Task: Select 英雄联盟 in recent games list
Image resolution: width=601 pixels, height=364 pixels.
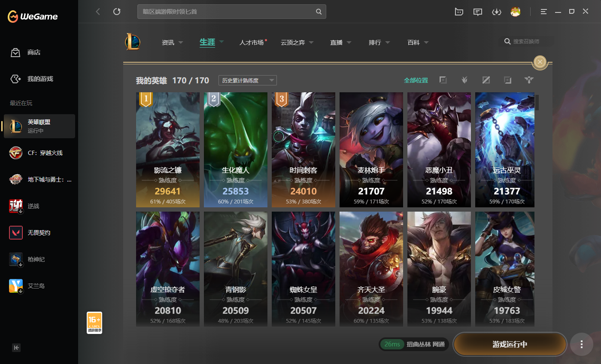Action: point(39,126)
